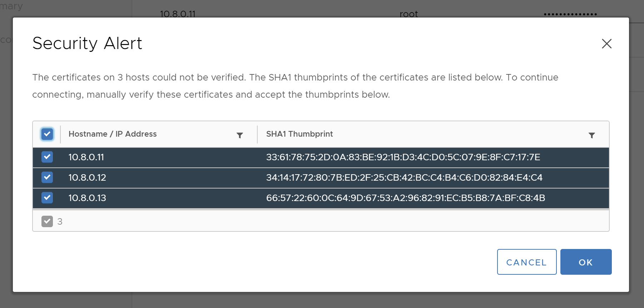This screenshot has width=644, height=308.
Task: Select the 10.8.0.12 hostname cell
Action: pyautogui.click(x=87, y=178)
